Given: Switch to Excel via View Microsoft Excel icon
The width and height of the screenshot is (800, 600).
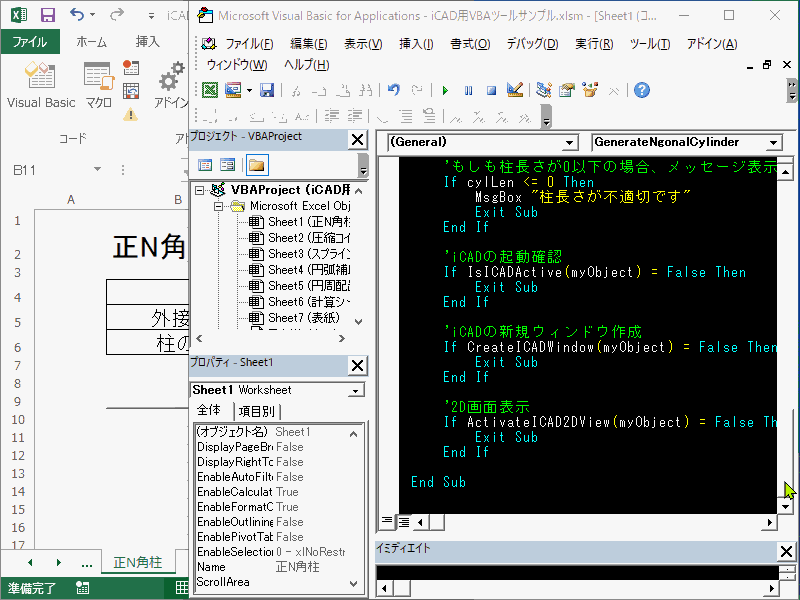Looking at the screenshot, I should (209, 90).
